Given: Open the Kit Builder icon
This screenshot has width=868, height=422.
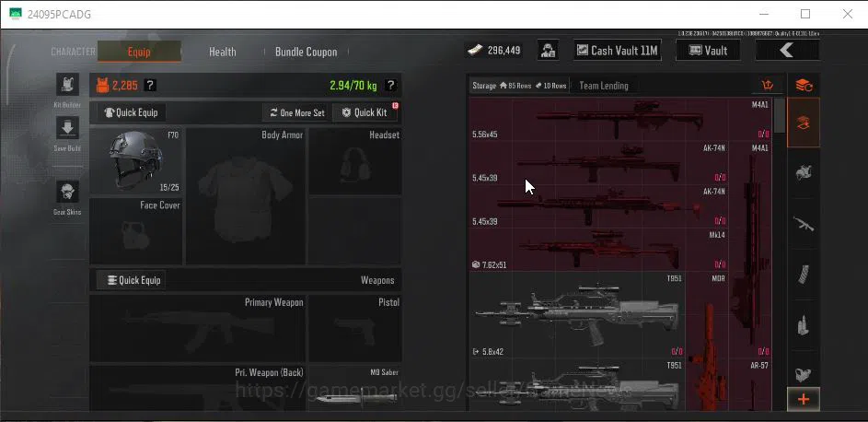Looking at the screenshot, I should [x=67, y=84].
